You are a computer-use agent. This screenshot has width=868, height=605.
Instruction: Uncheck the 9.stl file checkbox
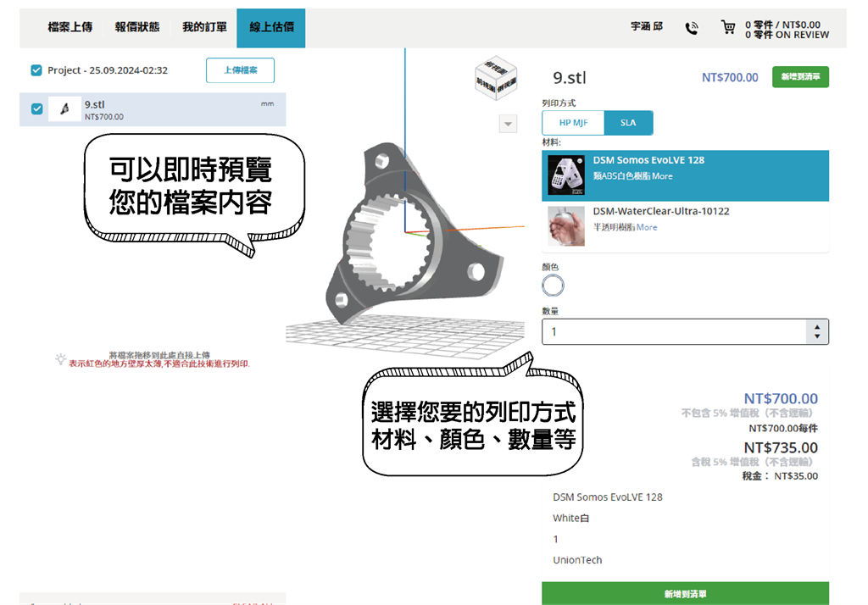(36, 108)
